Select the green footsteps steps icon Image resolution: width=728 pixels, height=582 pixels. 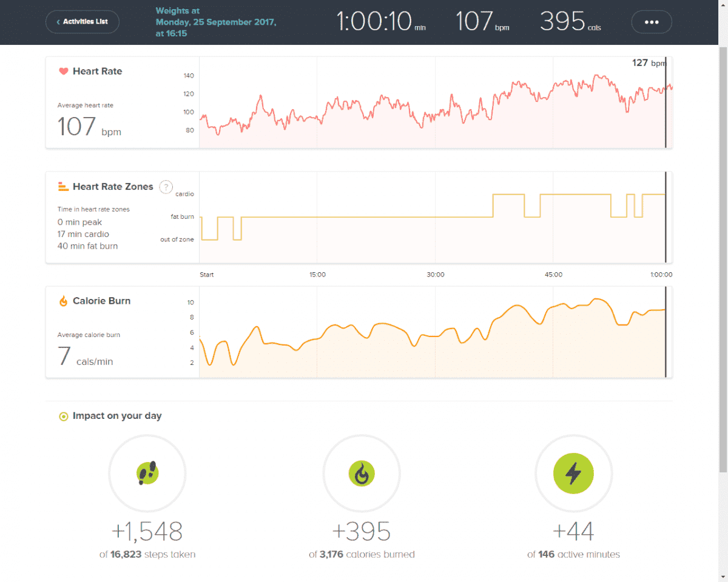pyautogui.click(x=147, y=473)
